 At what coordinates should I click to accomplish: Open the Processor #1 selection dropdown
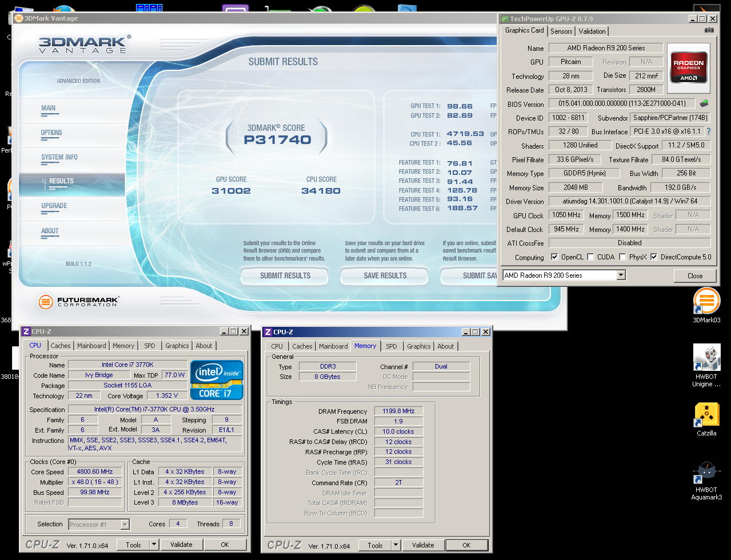pyautogui.click(x=125, y=525)
